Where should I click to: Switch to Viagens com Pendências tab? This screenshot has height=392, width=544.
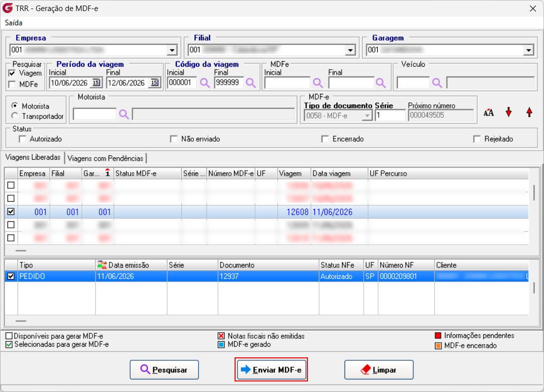[105, 159]
